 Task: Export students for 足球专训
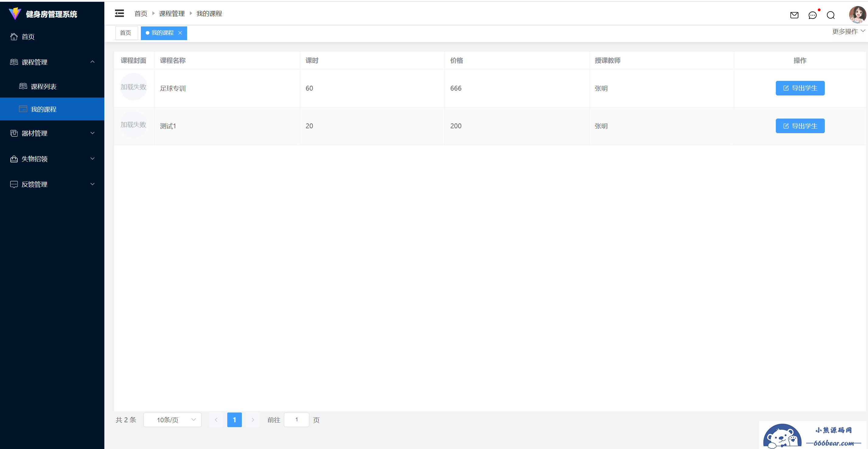(800, 88)
